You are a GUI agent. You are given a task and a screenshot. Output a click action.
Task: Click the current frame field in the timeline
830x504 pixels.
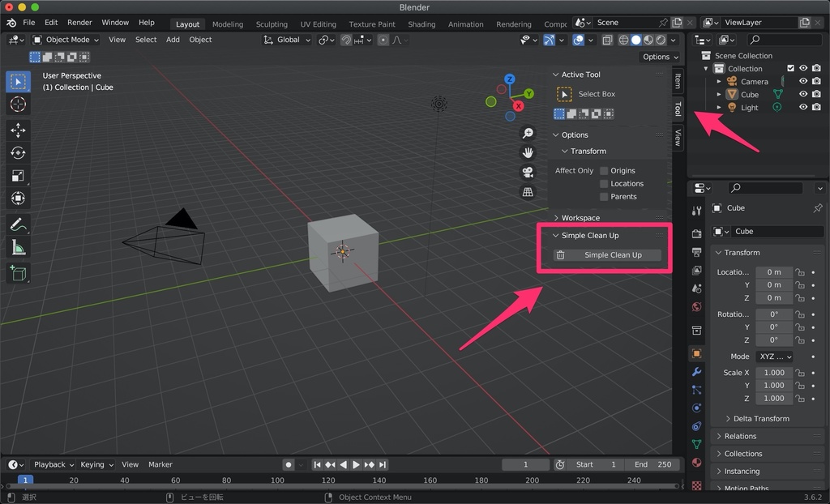[x=525, y=464]
